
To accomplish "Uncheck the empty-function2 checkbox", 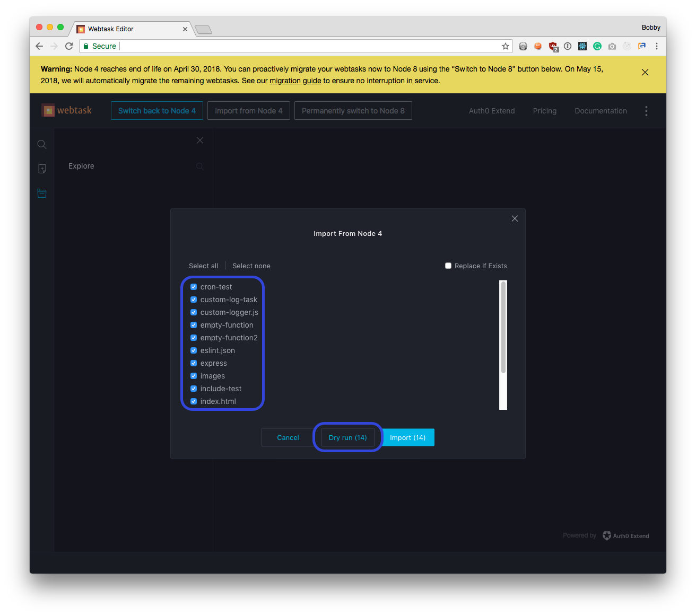I will click(x=194, y=338).
